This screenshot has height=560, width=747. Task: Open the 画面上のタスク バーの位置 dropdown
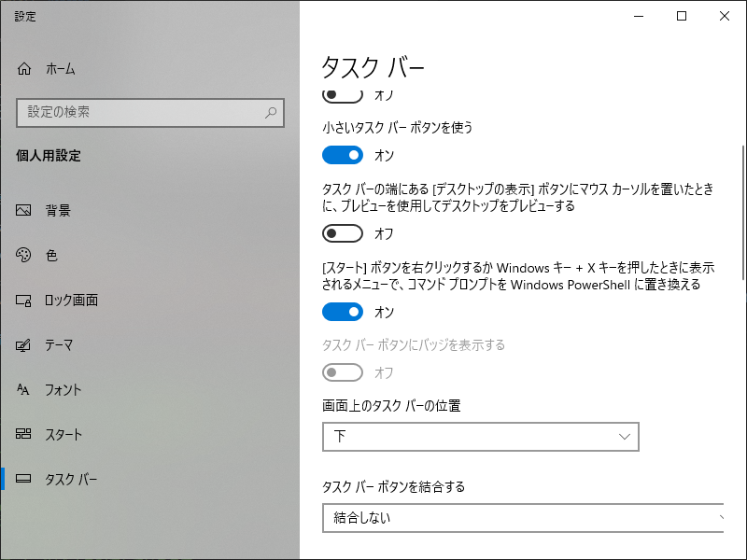(x=480, y=437)
